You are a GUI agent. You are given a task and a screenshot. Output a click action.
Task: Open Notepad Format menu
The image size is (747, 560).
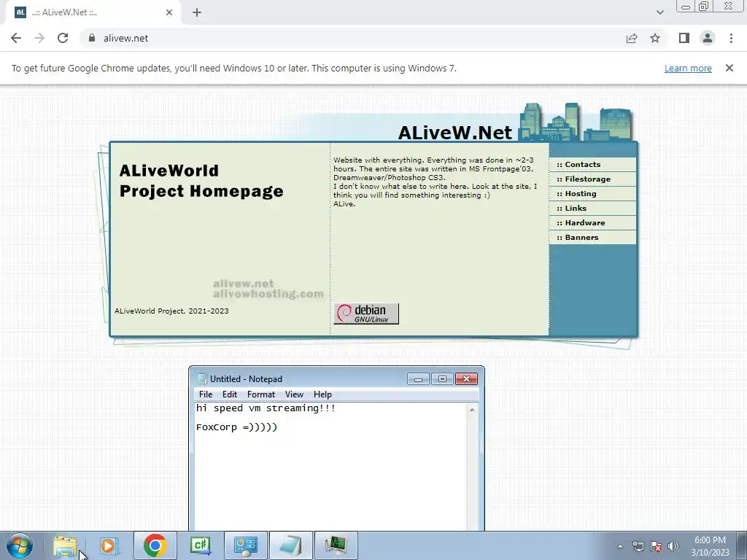pyautogui.click(x=261, y=394)
